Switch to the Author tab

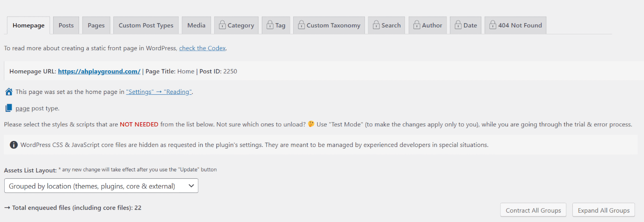[x=428, y=25]
